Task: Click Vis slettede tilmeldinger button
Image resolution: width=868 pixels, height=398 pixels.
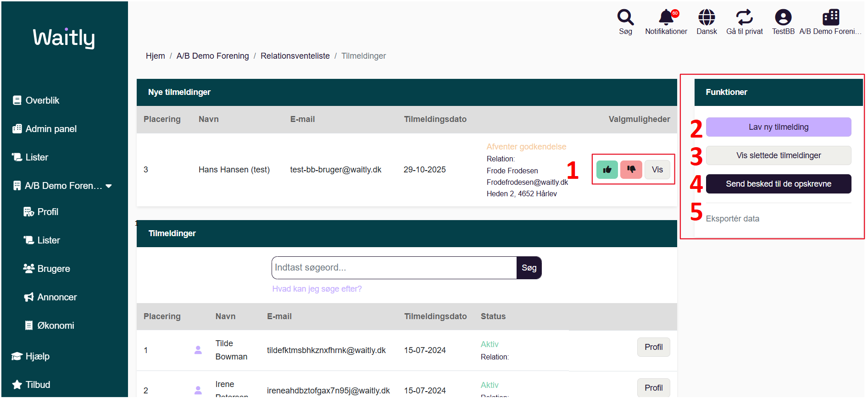Action: 779,155
